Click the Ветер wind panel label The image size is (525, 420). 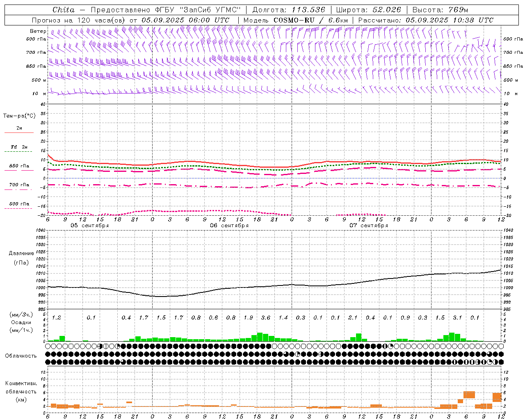tap(38, 31)
